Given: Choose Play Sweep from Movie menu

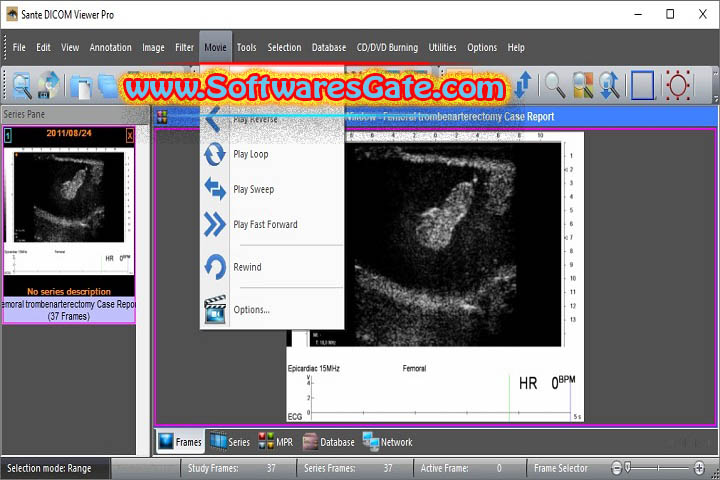Looking at the screenshot, I should pos(273,189).
